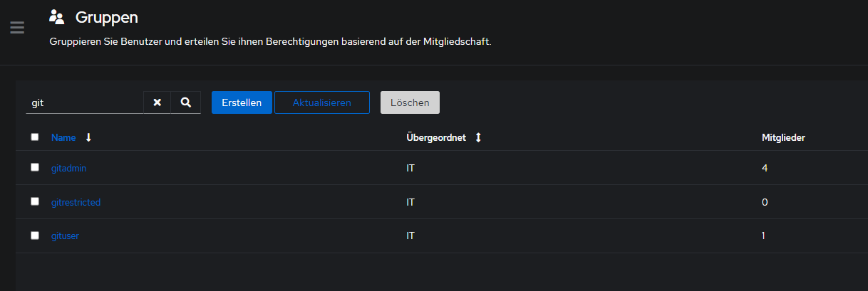Image resolution: width=868 pixels, height=291 pixels.
Task: Click the Erstellen button
Action: point(242,102)
